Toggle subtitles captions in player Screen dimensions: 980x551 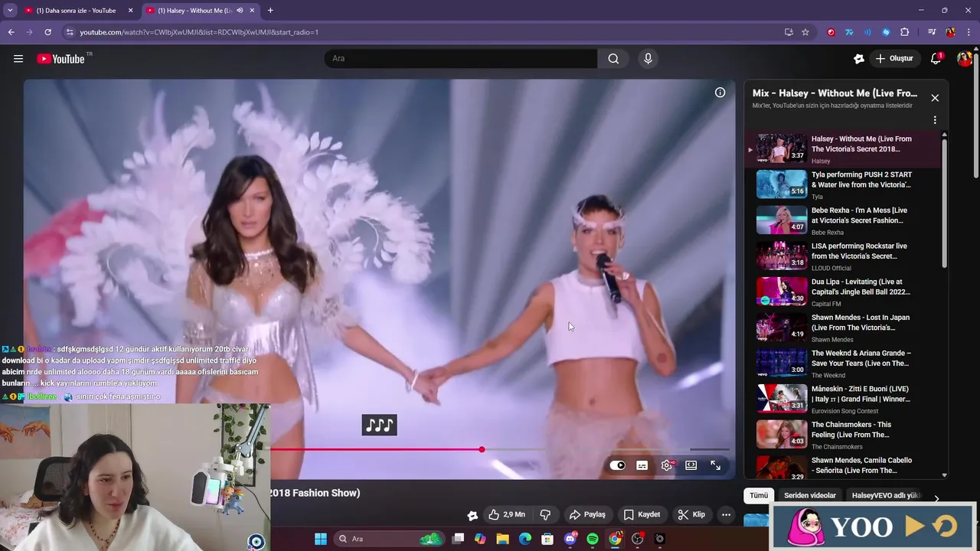point(642,465)
